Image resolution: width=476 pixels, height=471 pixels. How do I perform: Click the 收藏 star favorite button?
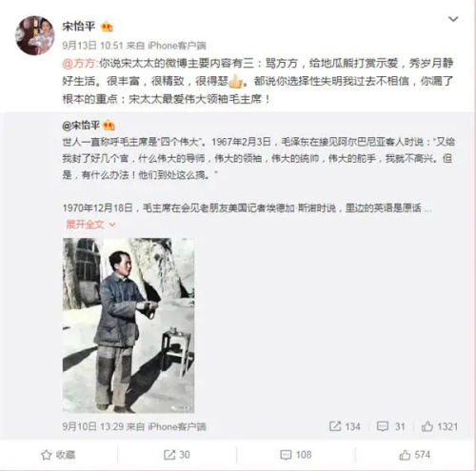click(58, 455)
